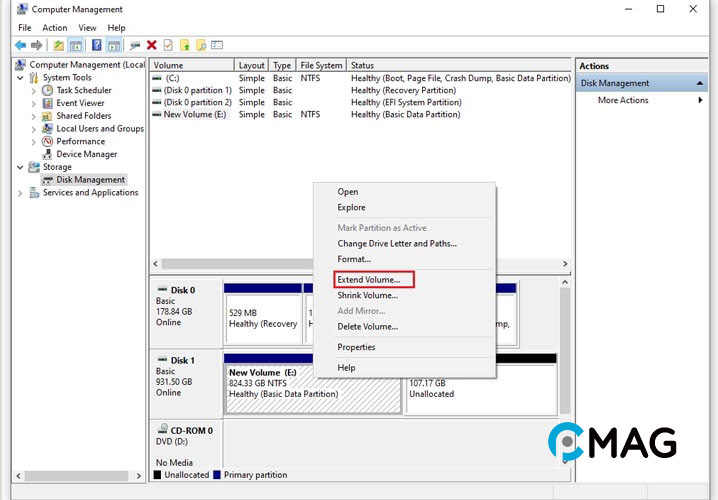
Task: Expand the More Actions submenu arrow
Action: [x=700, y=100]
